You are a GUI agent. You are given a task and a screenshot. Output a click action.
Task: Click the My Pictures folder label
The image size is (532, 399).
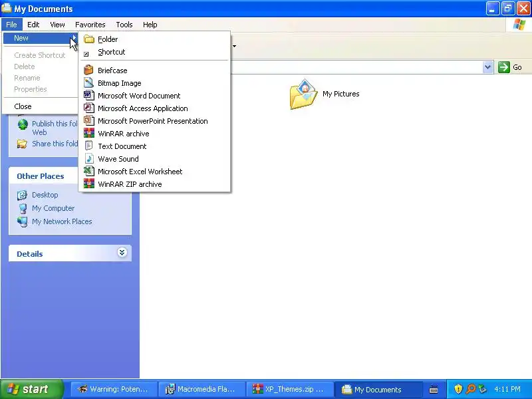tap(341, 94)
